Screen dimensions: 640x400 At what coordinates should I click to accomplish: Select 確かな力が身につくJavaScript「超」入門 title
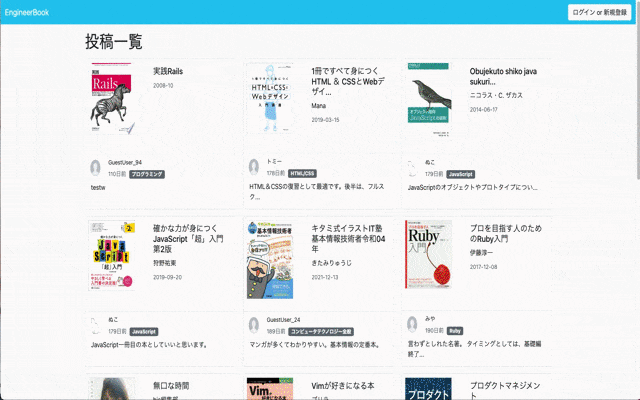click(188, 238)
